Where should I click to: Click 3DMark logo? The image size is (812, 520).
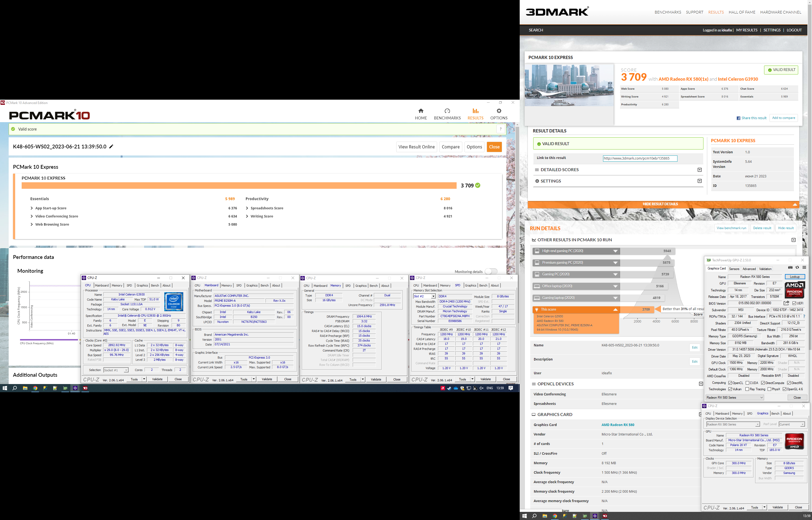557,11
